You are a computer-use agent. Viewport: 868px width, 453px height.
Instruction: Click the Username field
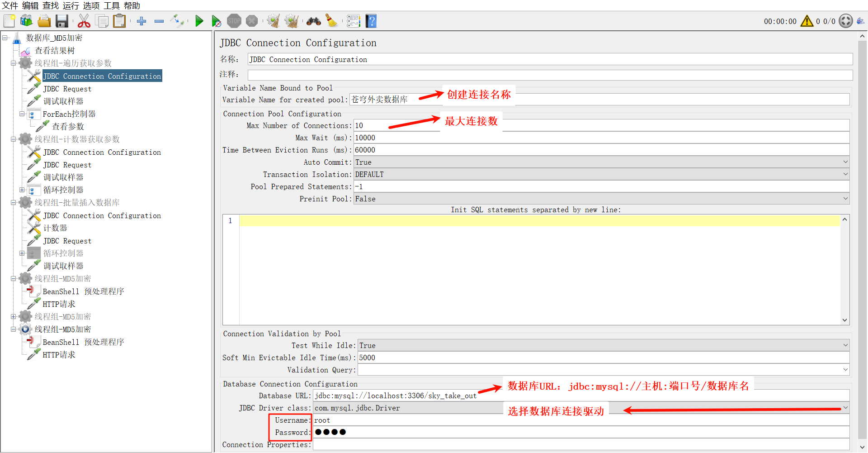coord(581,420)
